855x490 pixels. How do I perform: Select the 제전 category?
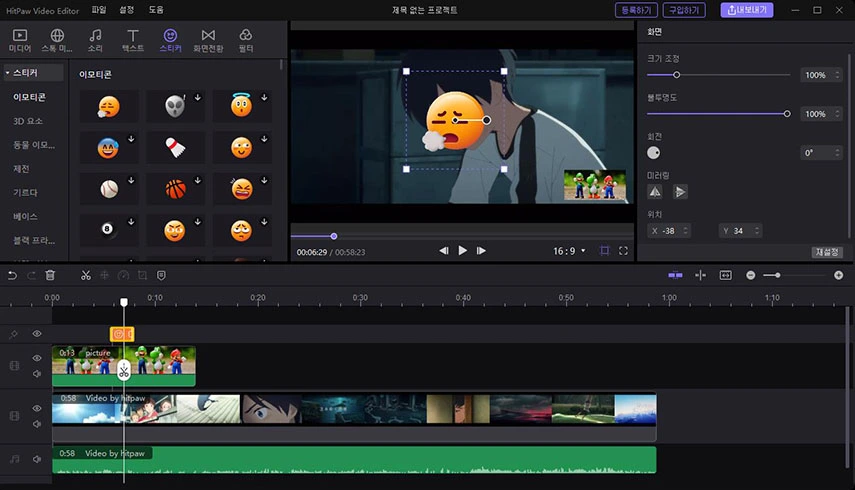(21, 169)
